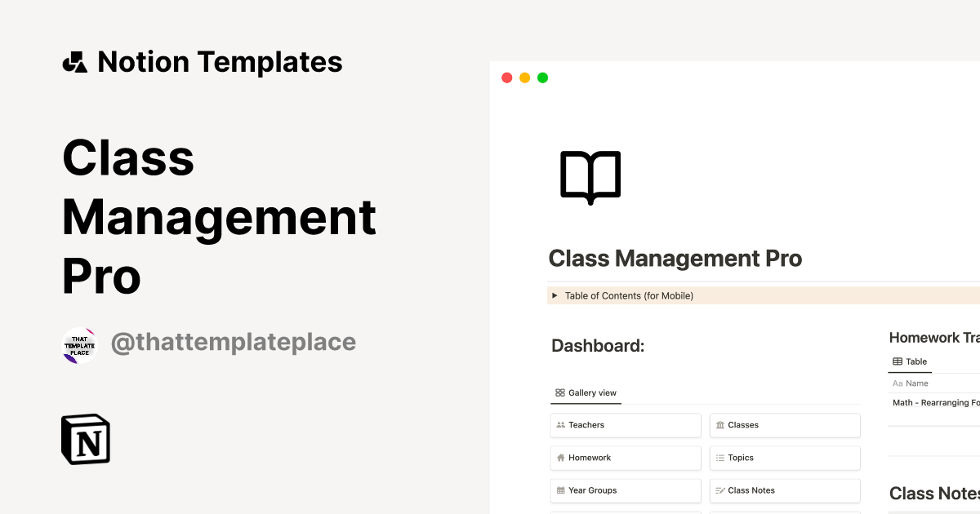The image size is (980, 514).
Task: Click the Class Notes pencil icon
Action: [719, 490]
